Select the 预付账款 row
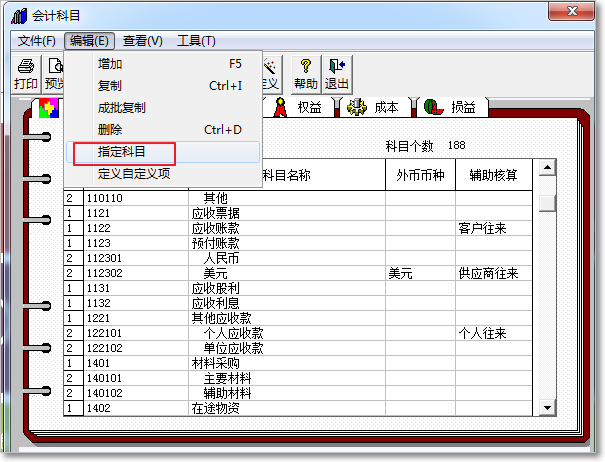 (298, 243)
